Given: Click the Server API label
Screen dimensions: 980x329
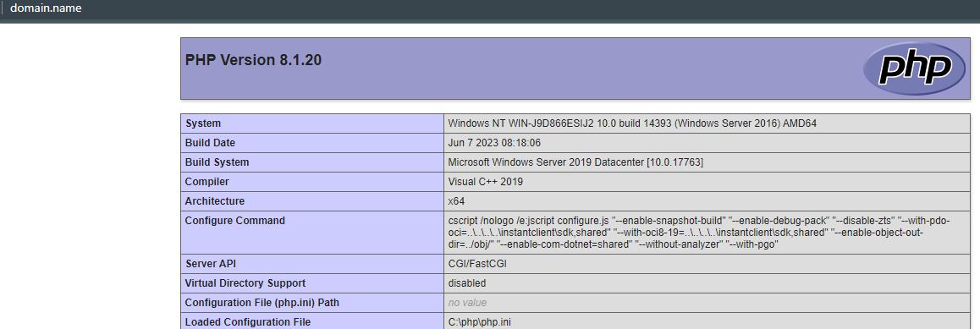Looking at the screenshot, I should (x=210, y=264).
